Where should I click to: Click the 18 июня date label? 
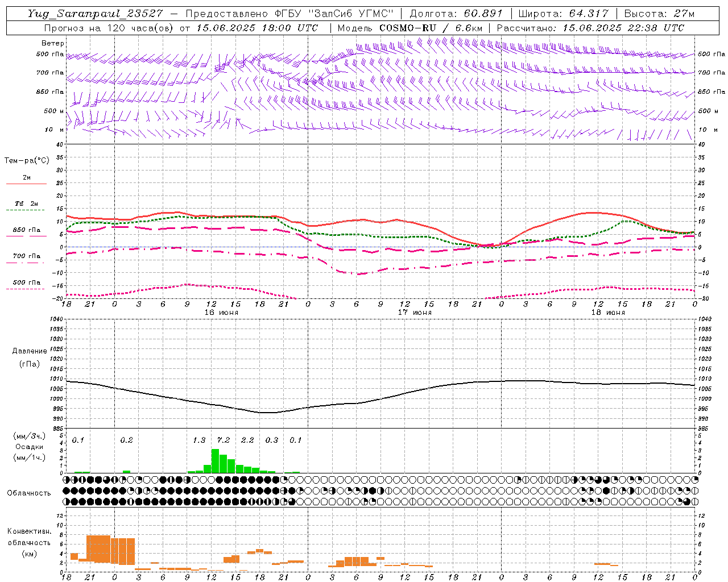click(x=608, y=313)
